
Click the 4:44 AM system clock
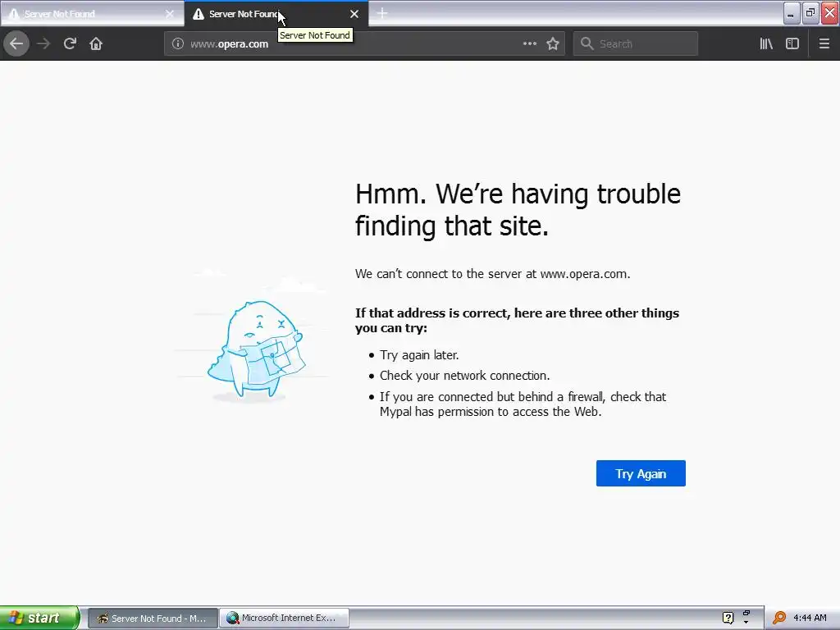pos(810,619)
